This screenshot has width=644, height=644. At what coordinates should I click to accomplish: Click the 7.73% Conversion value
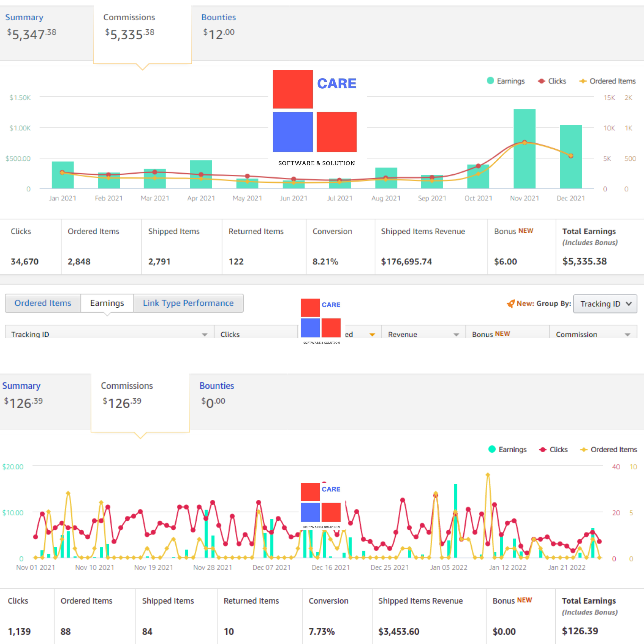tap(322, 632)
